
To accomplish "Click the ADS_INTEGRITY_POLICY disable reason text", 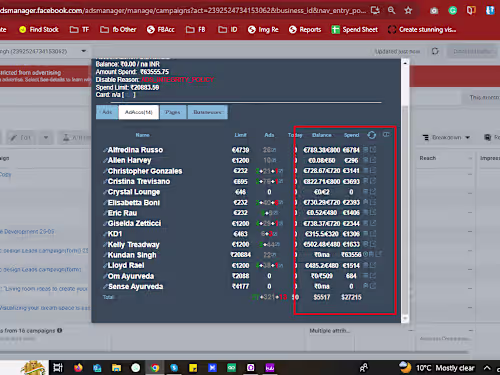I will (177, 80).
